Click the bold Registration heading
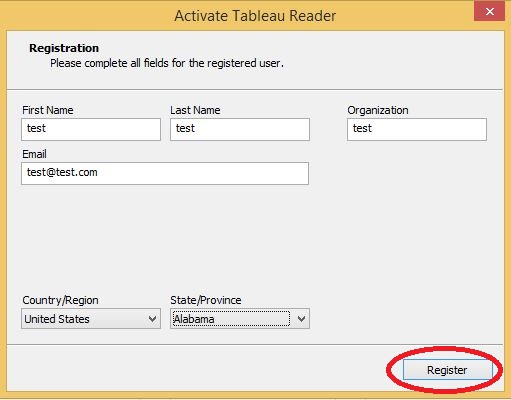Image resolution: width=511 pixels, height=400 pixels. pos(64,48)
